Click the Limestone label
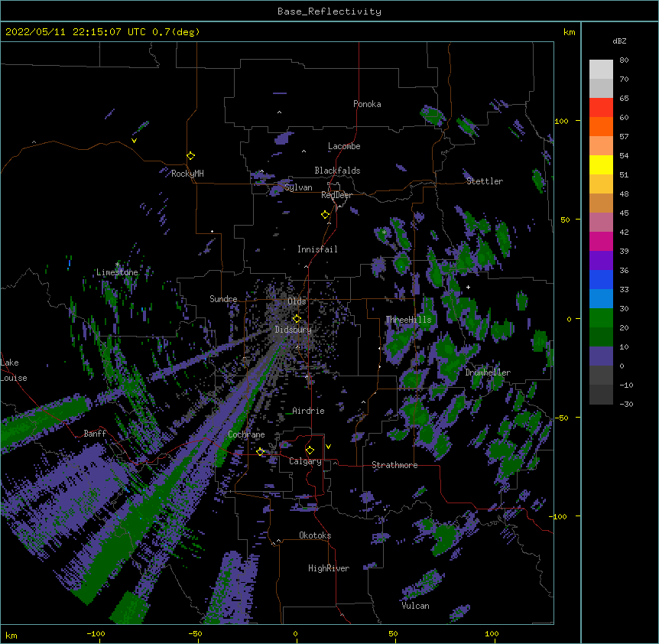This screenshot has width=659, height=644. pos(117,272)
